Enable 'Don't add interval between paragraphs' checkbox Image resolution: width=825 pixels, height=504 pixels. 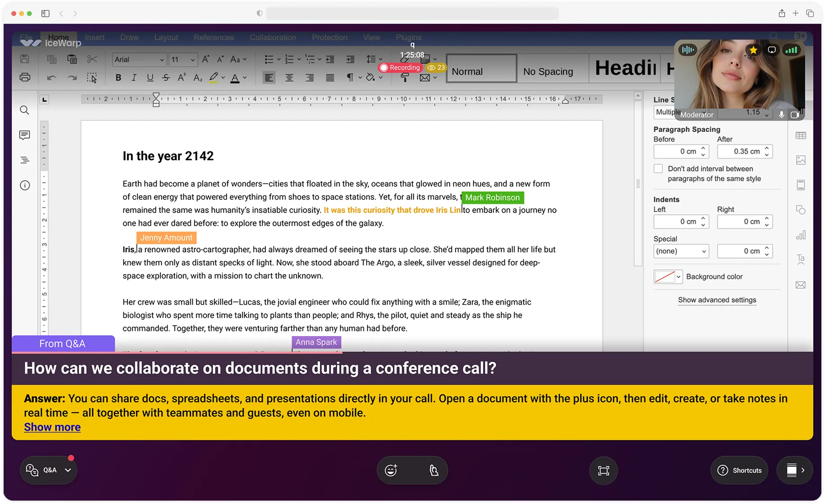point(658,169)
